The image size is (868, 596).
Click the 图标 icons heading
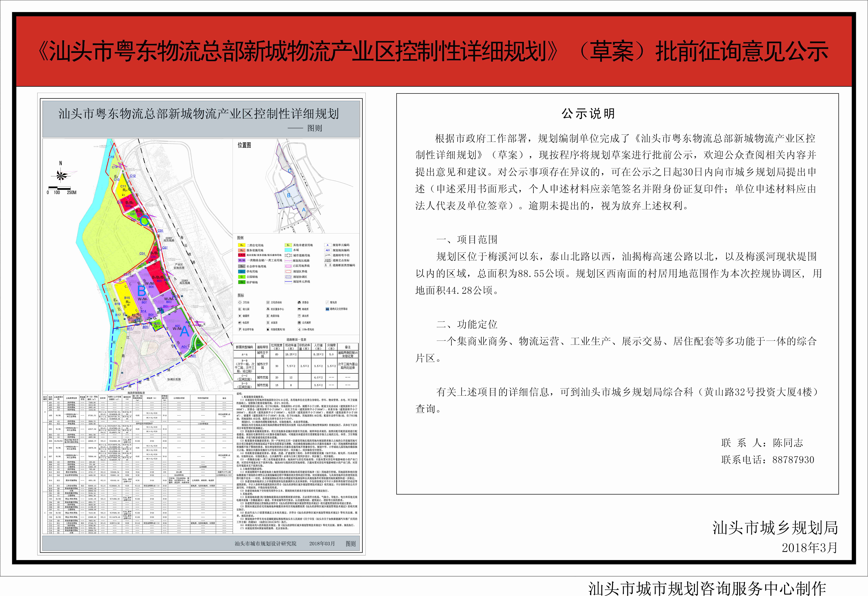(x=241, y=295)
